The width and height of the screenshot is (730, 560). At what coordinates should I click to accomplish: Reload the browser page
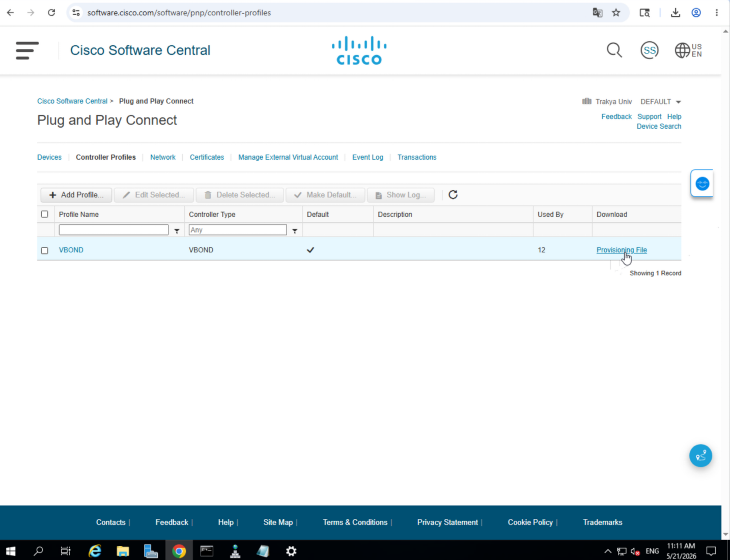point(51,13)
